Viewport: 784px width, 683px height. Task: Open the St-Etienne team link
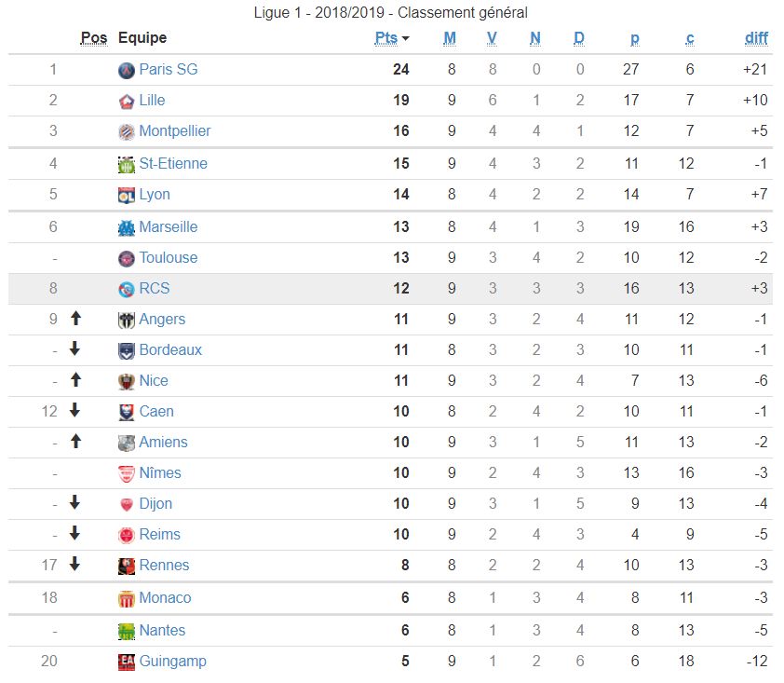(x=173, y=164)
